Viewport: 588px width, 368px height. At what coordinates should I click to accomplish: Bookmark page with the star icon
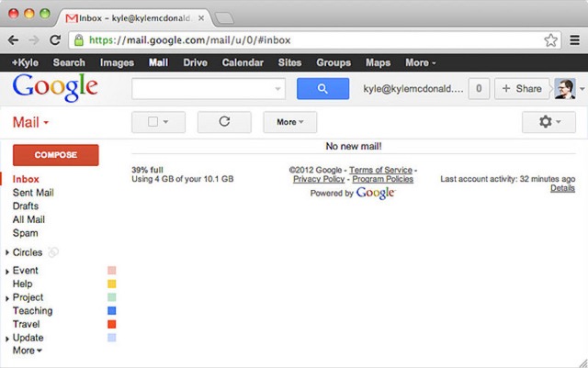click(550, 40)
